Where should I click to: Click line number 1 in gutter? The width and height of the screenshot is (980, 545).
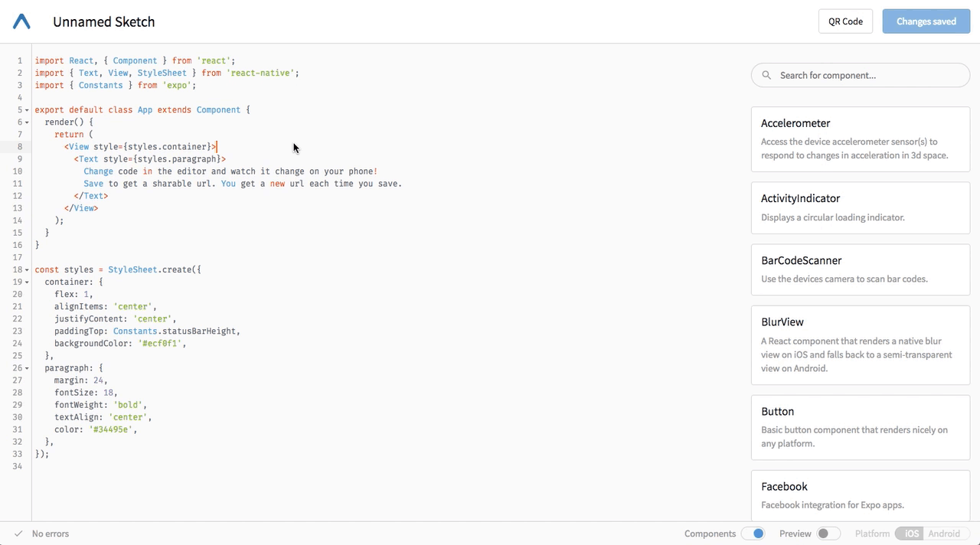tap(20, 60)
